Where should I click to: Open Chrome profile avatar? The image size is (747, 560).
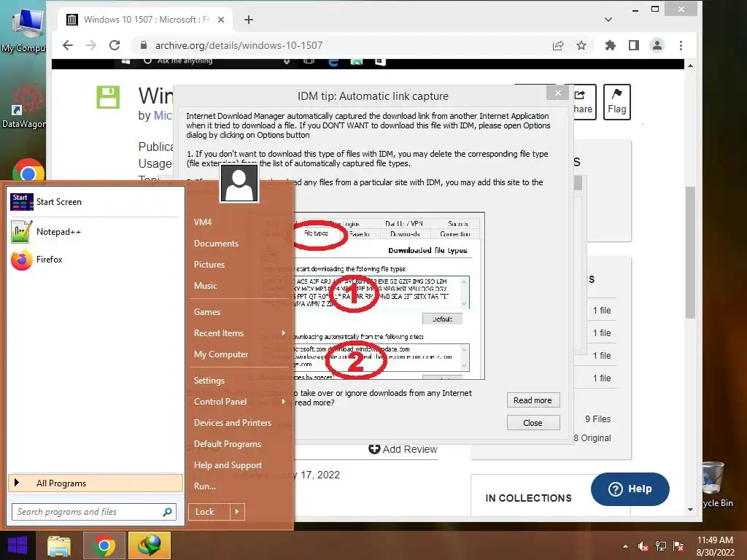(x=657, y=45)
